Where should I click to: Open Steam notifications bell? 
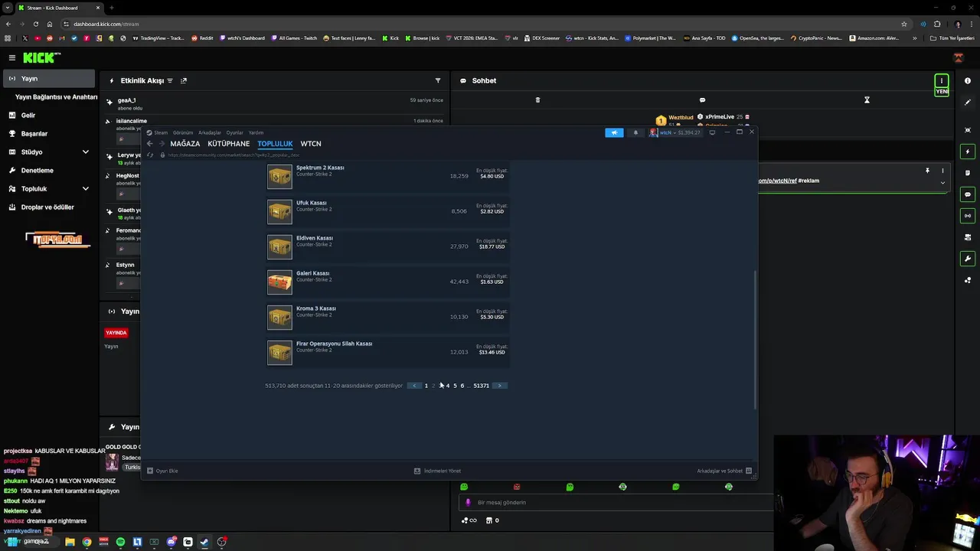click(x=635, y=132)
